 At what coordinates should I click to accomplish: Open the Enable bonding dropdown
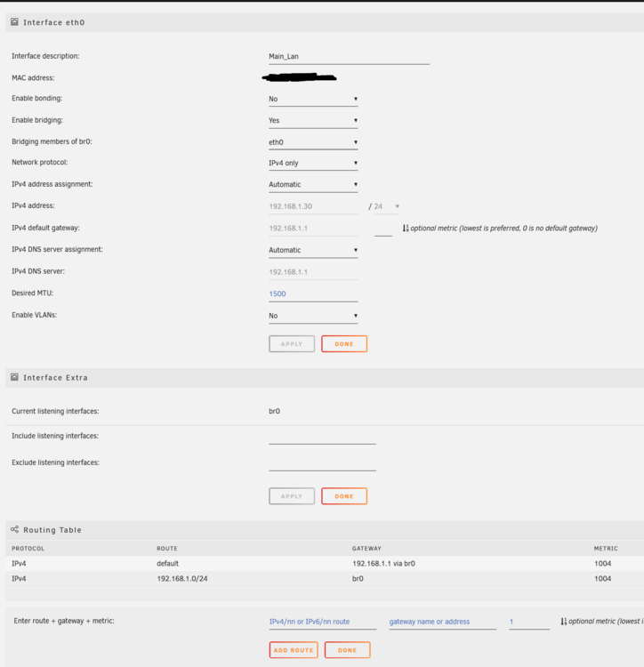[x=313, y=99]
